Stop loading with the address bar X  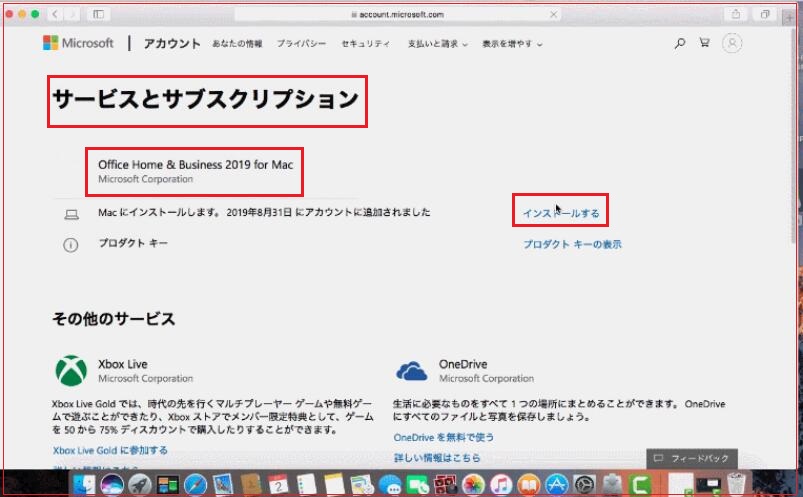pos(554,14)
